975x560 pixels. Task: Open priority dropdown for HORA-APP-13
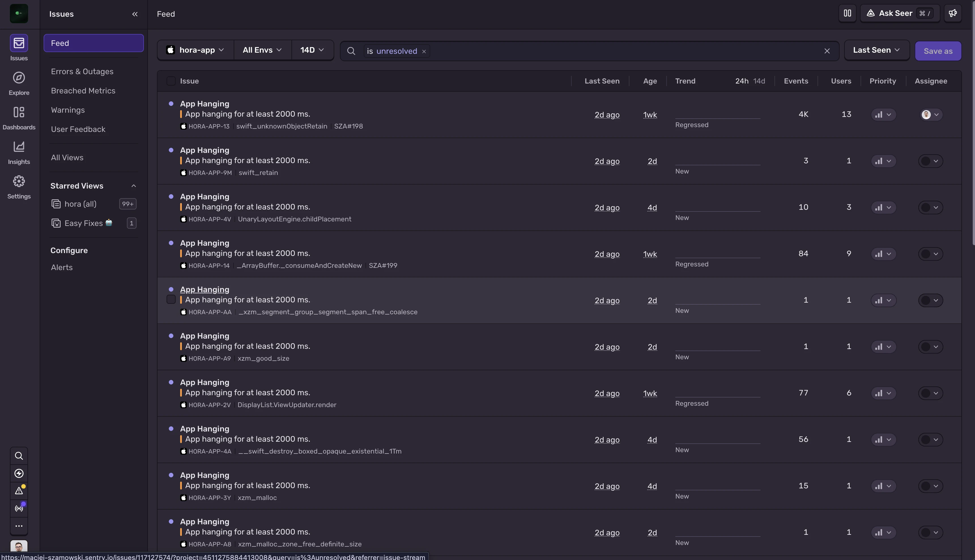(x=884, y=115)
